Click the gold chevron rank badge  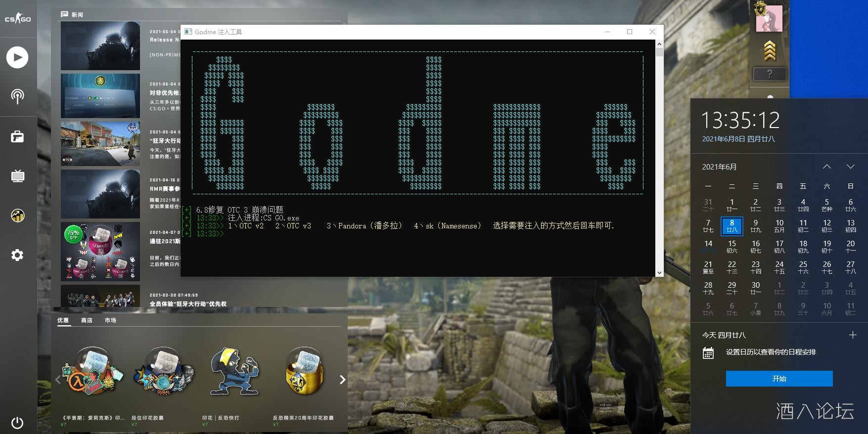tap(770, 50)
